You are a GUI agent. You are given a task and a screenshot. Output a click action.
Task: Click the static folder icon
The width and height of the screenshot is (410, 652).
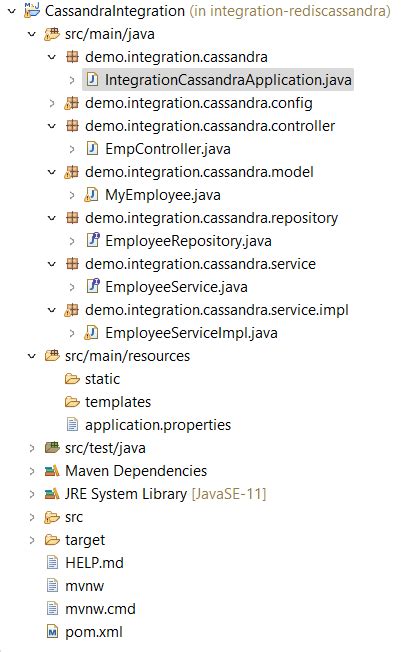[x=72, y=379]
